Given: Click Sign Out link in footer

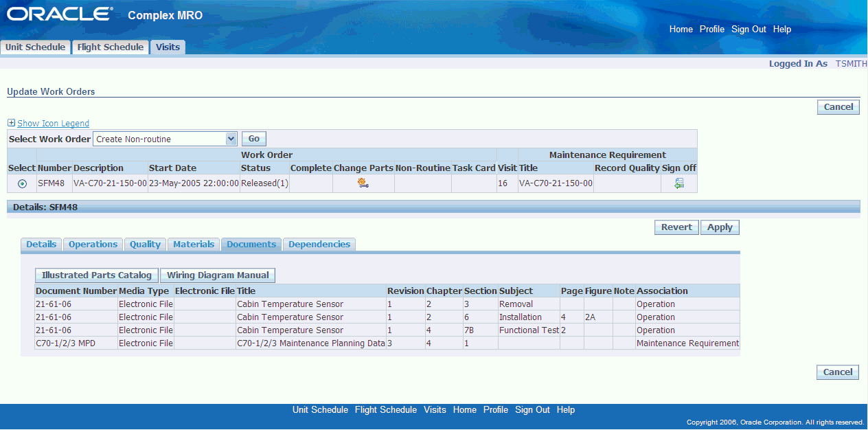Looking at the screenshot, I should 532,409.
